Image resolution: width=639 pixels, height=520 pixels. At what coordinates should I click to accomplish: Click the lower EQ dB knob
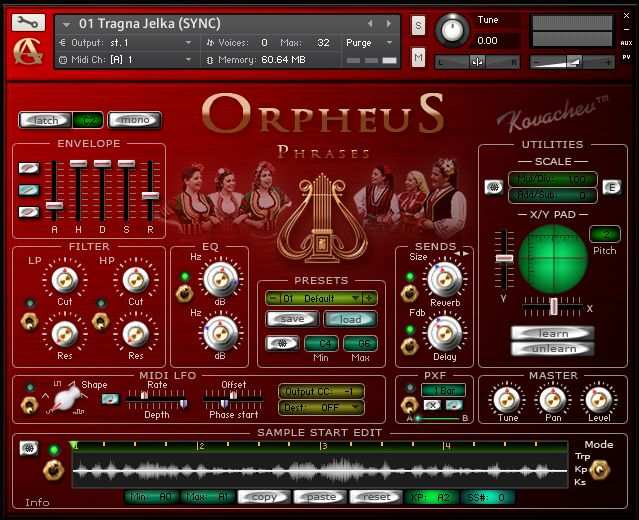point(220,333)
